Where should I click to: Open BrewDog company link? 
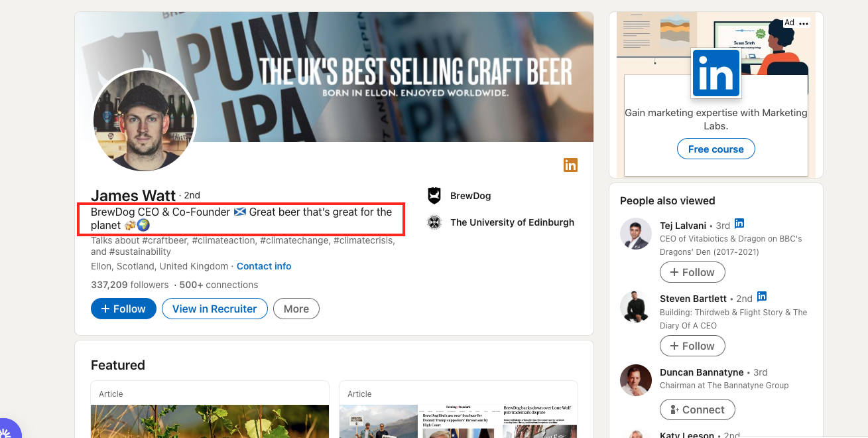coord(470,196)
